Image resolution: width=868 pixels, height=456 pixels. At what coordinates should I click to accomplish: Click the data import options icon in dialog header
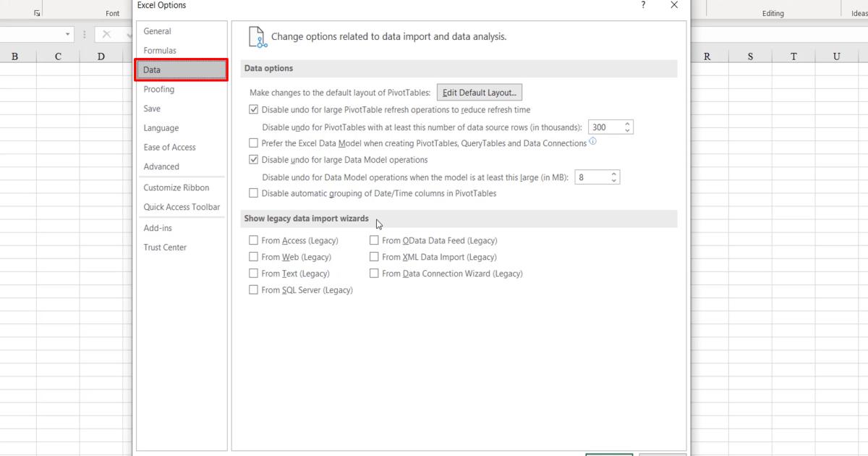(x=255, y=35)
